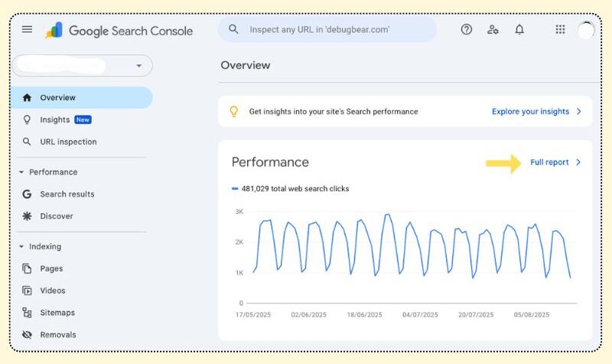612x364 pixels.
Task: Click the Performance card heading
Action: [x=270, y=162]
